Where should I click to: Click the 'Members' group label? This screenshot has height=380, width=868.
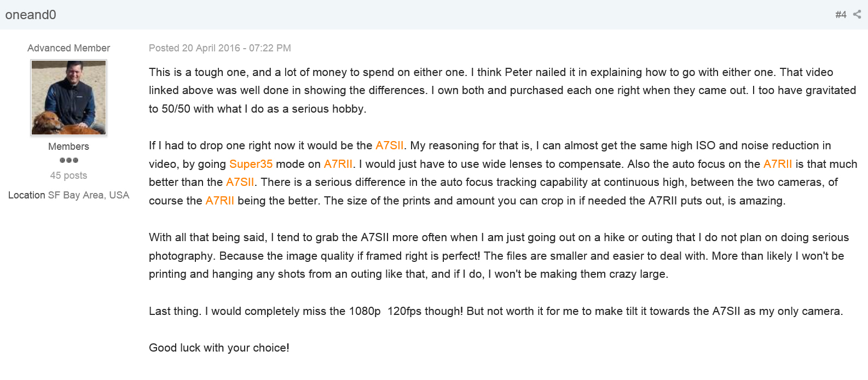[68, 147]
